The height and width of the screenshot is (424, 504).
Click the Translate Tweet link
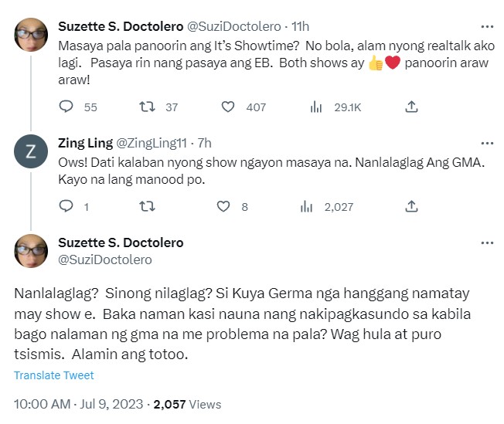54,375
